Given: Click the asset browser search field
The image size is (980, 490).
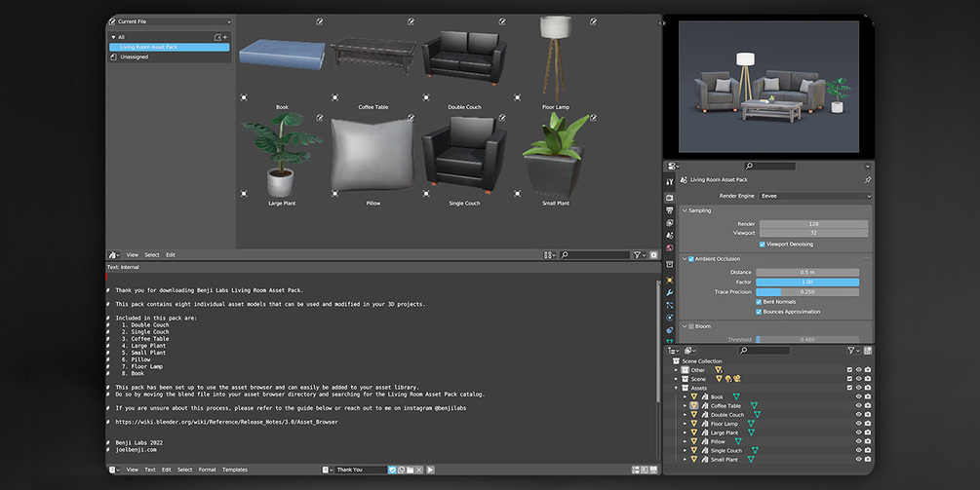Looking at the screenshot, I should coord(595,254).
